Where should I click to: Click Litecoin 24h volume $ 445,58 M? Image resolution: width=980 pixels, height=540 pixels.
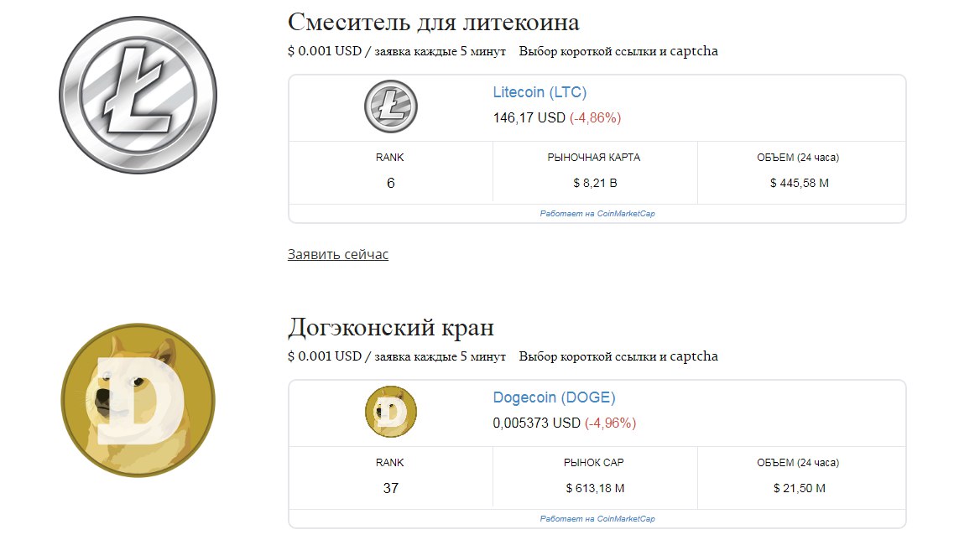pyautogui.click(x=799, y=183)
